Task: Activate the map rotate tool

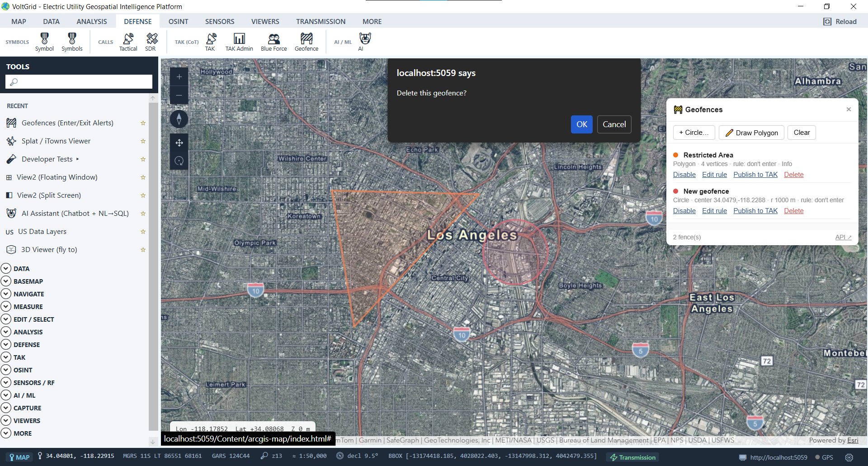Action: tap(179, 161)
